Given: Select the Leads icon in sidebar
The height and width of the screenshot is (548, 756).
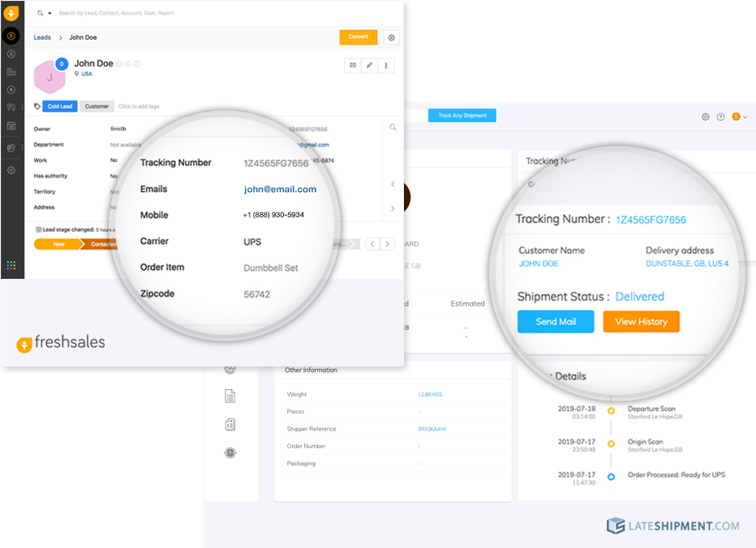Looking at the screenshot, I should (x=11, y=36).
